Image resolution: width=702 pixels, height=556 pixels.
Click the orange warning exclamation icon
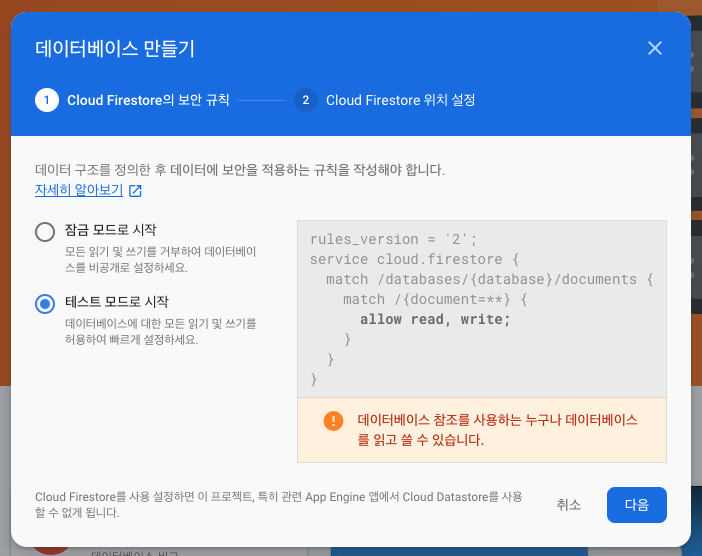click(333, 421)
